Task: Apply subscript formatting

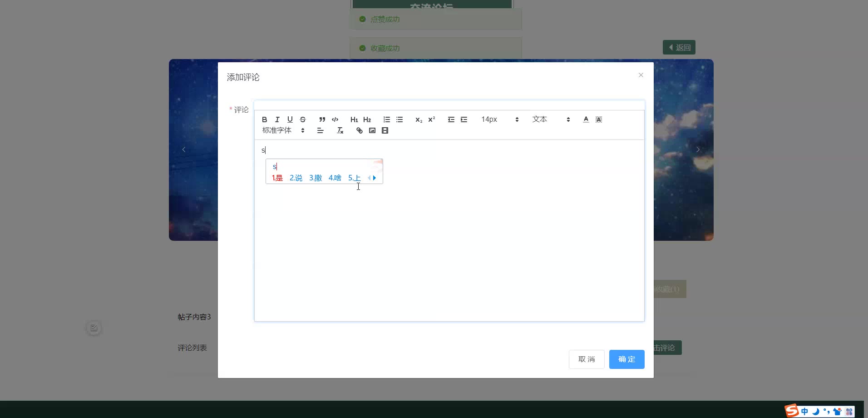Action: (x=419, y=119)
